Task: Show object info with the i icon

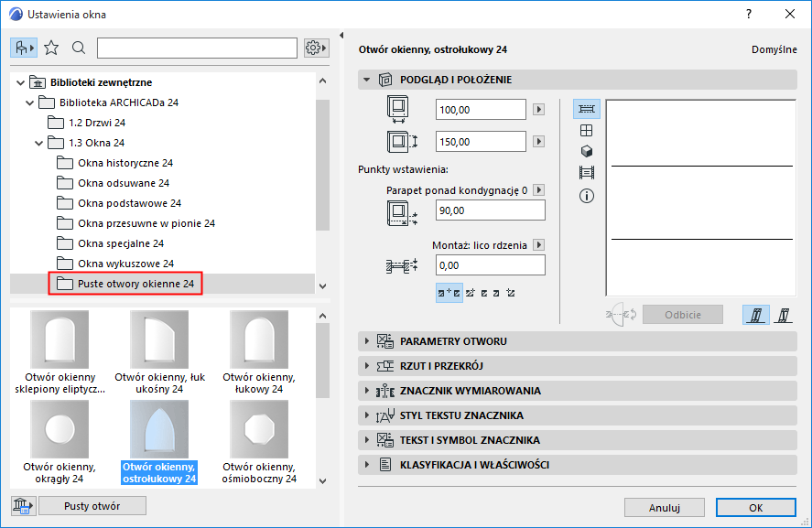Action: (586, 196)
